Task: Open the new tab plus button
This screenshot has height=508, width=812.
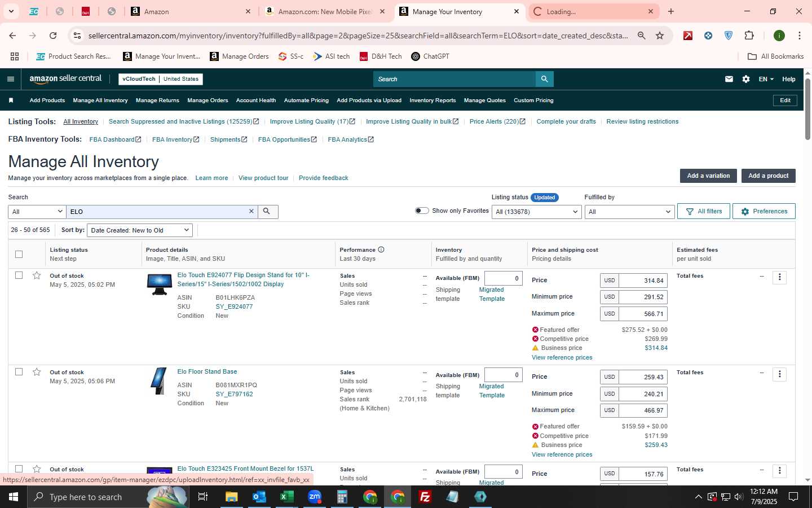Action: [671, 11]
